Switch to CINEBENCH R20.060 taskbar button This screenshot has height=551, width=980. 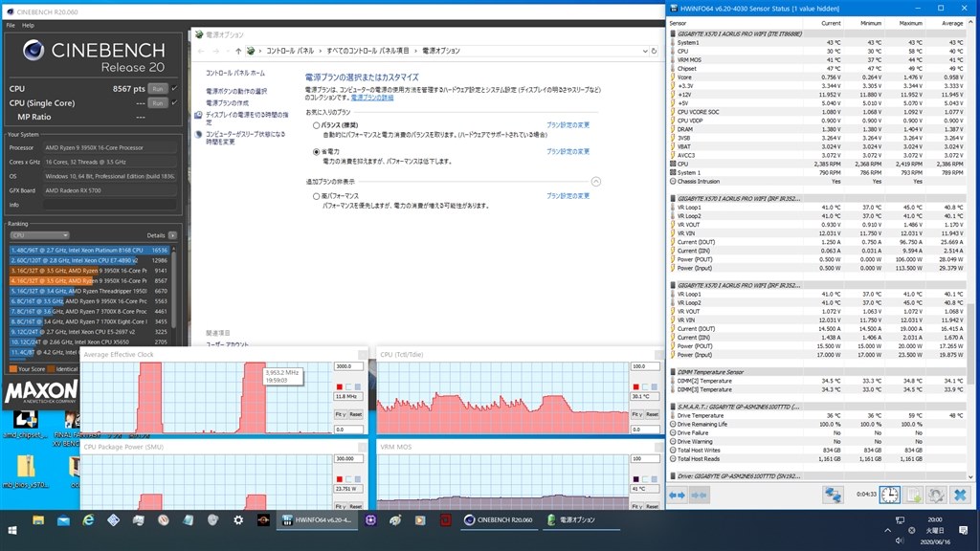click(x=499, y=519)
